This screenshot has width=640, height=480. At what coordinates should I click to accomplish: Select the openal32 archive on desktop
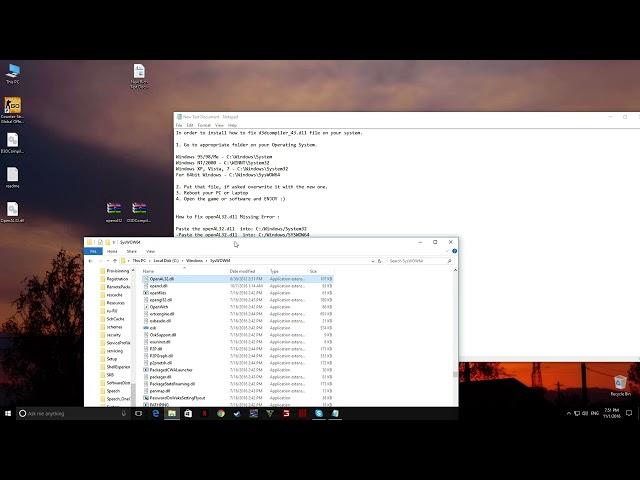coord(114,210)
